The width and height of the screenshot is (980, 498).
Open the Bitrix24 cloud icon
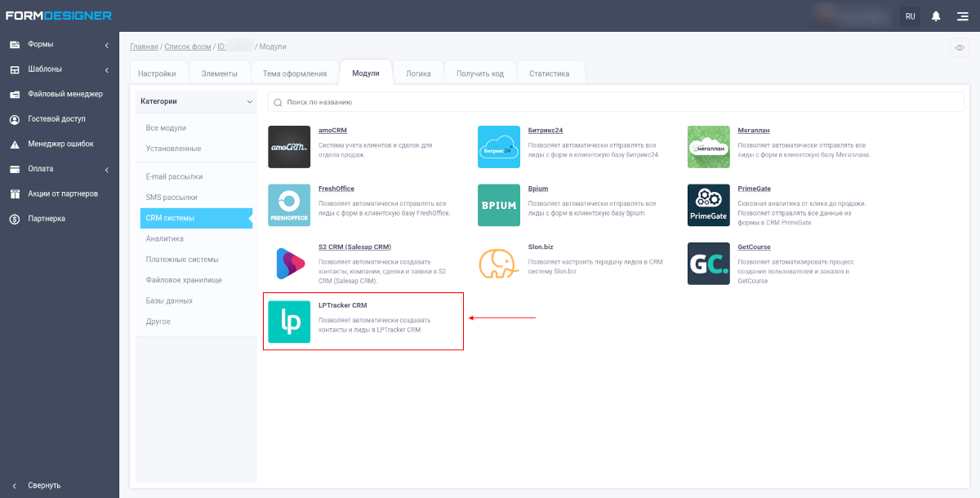pyautogui.click(x=499, y=147)
